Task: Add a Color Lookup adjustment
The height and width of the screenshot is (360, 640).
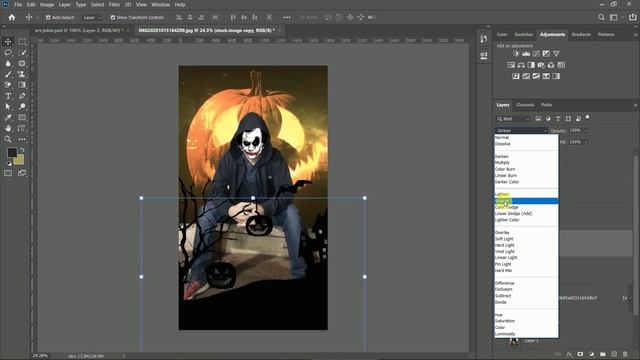Action: (561, 65)
